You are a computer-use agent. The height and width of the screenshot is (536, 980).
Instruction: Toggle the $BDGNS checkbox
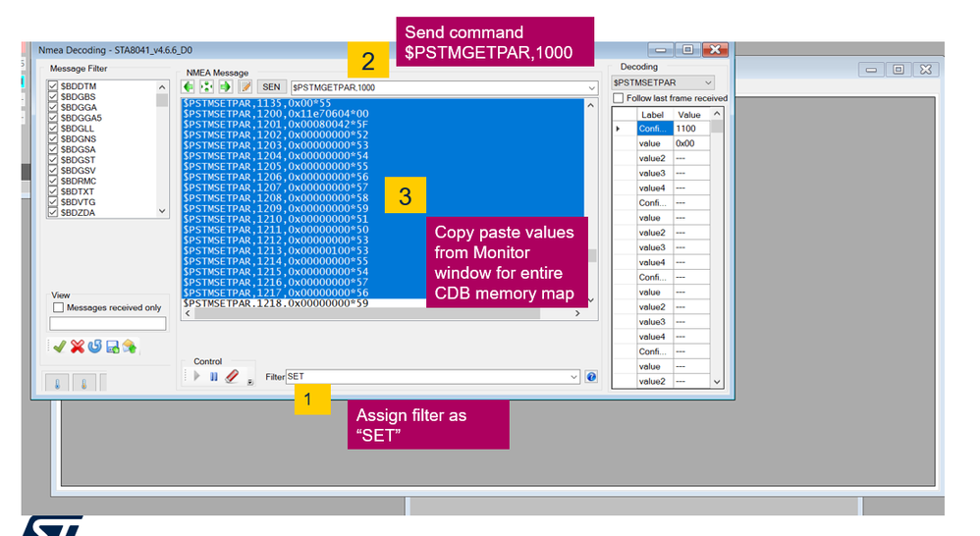pos(53,138)
